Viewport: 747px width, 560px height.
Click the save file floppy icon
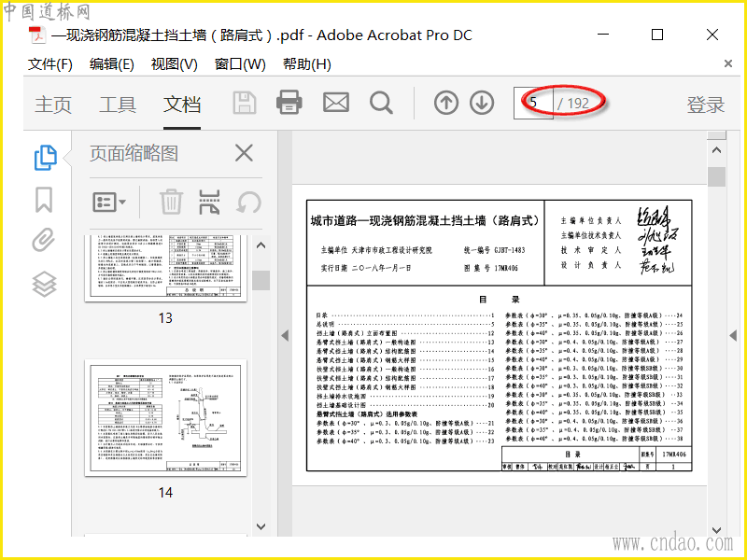[x=245, y=103]
